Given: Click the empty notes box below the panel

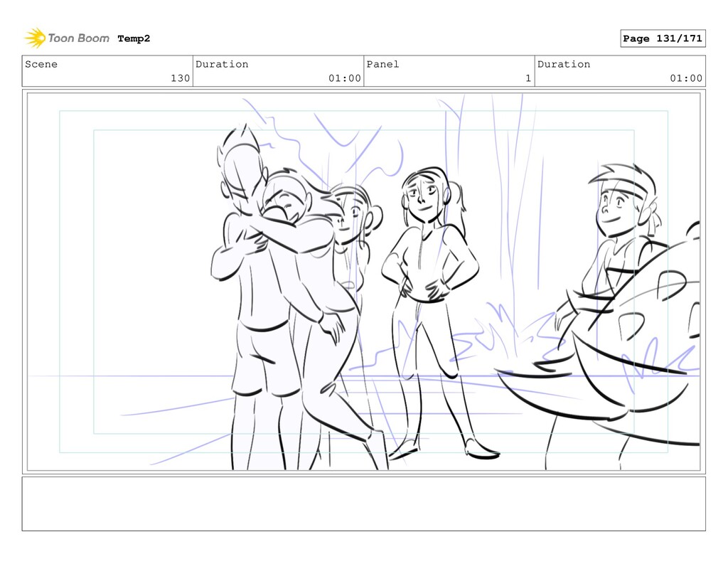Looking at the screenshot, I should click(x=363, y=504).
